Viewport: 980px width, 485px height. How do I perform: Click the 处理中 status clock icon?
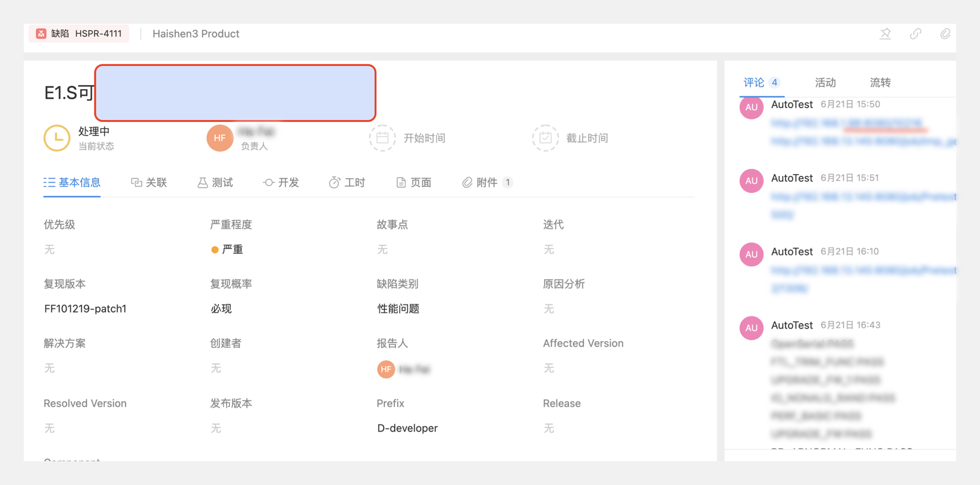coord(57,138)
